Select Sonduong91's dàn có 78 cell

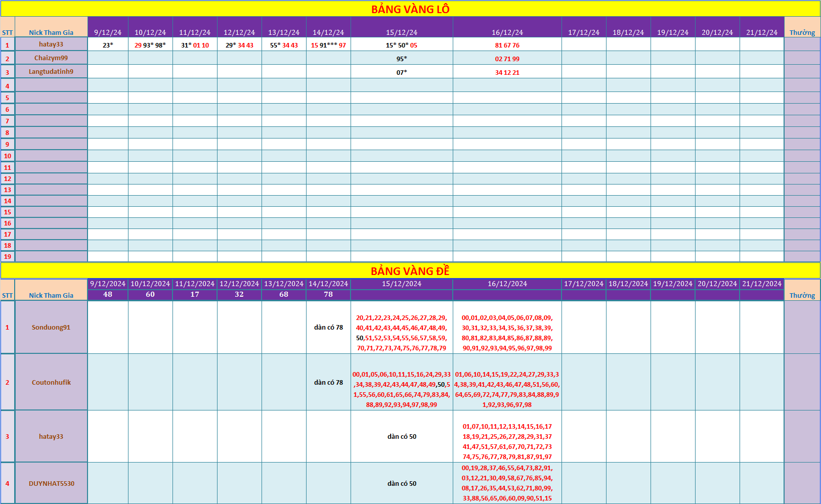pyautogui.click(x=328, y=327)
